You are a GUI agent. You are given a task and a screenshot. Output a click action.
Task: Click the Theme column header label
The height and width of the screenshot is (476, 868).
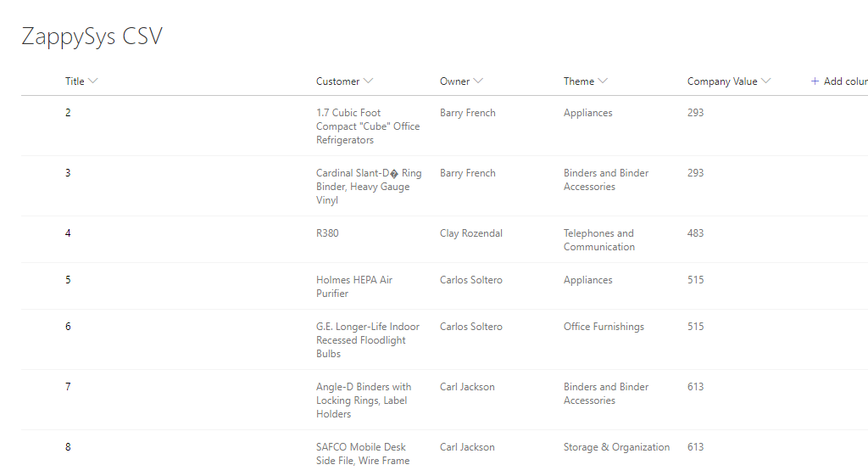pyautogui.click(x=579, y=81)
